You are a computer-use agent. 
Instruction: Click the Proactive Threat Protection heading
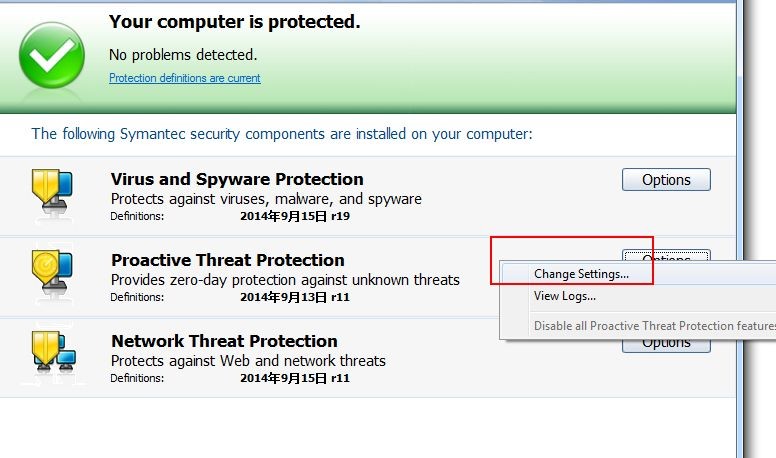click(228, 260)
